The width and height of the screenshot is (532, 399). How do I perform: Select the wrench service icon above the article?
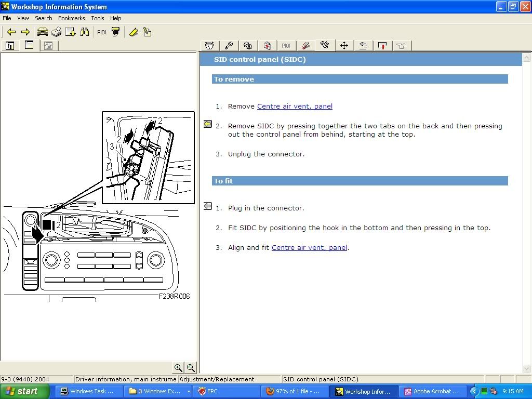(x=229, y=45)
